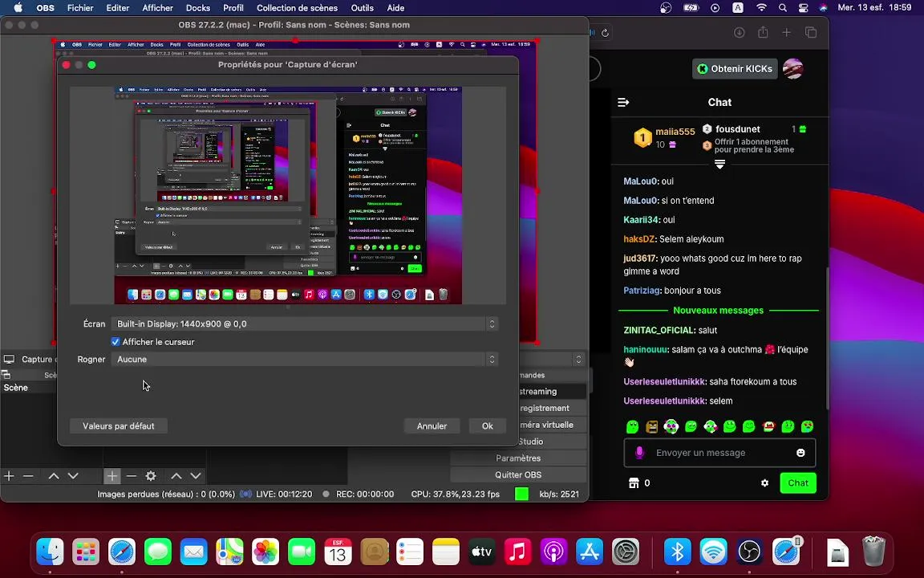Open the Outils menu

362,8
